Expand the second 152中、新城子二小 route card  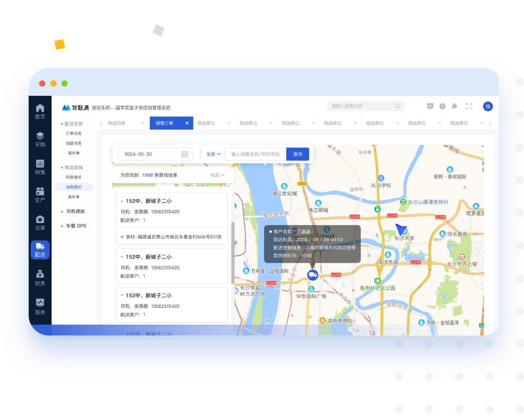(x=122, y=257)
